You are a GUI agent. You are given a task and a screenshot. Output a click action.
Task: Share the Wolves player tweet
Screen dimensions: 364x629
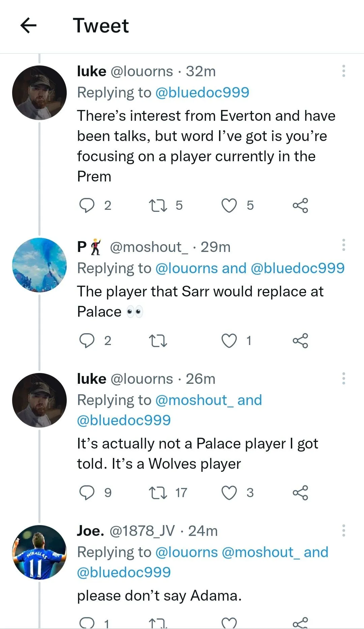tap(300, 493)
